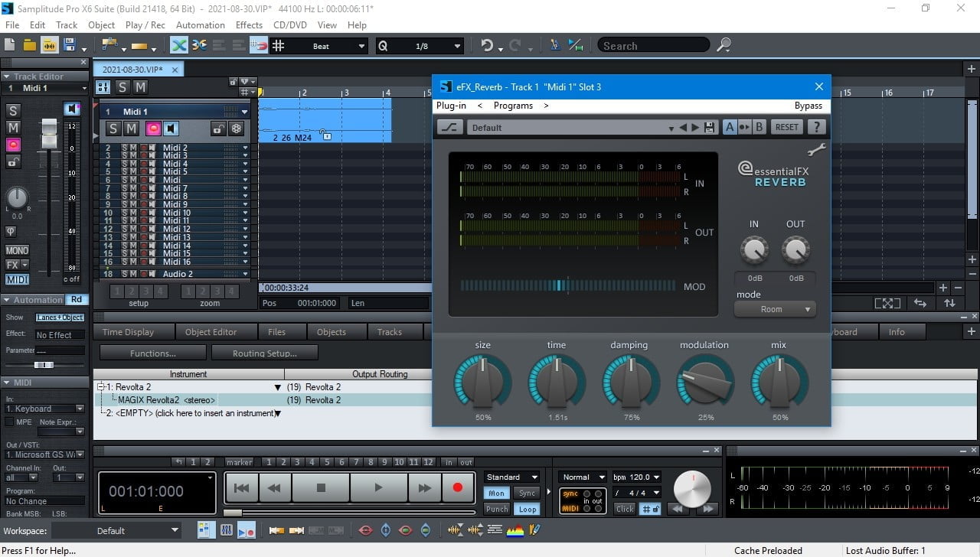Open the reverb mode Room dropdown

tap(775, 309)
